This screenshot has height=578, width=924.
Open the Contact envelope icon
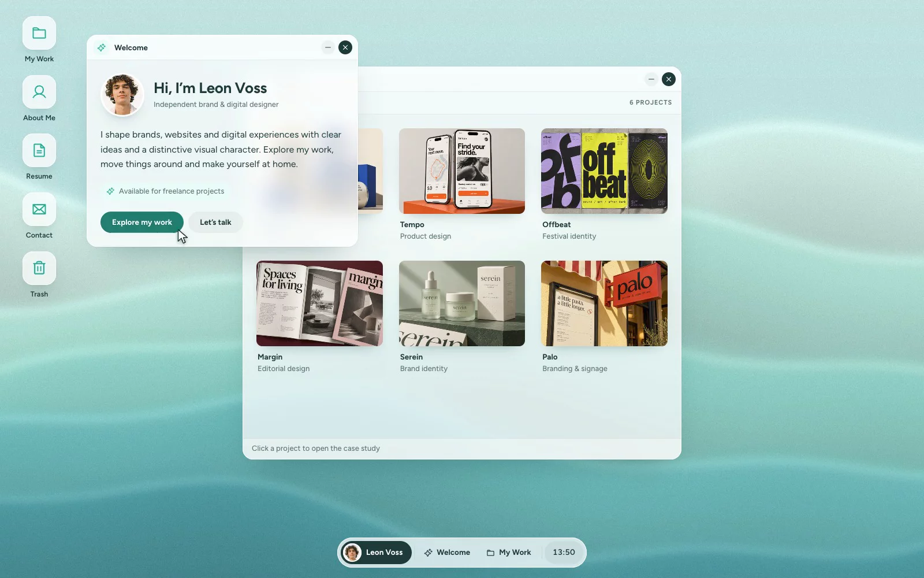click(x=39, y=209)
